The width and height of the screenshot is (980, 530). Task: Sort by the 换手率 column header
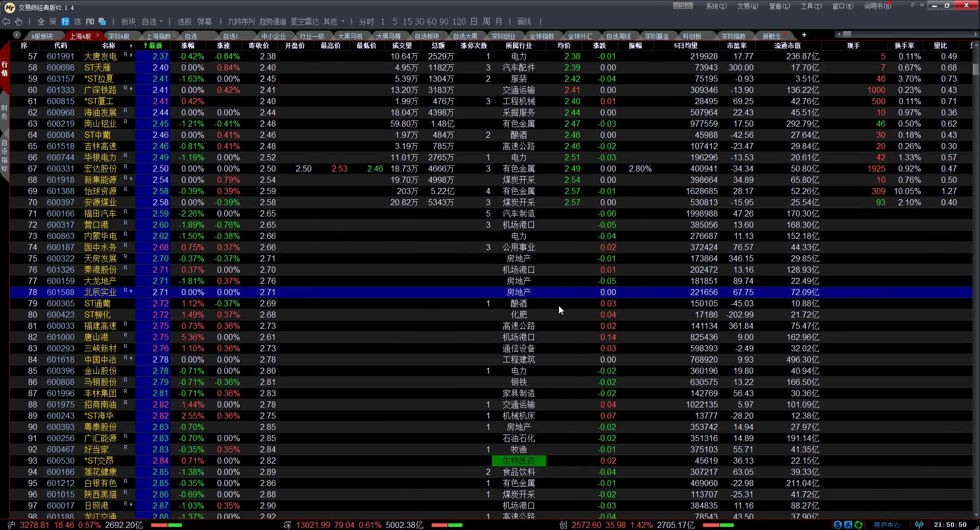tap(904, 45)
